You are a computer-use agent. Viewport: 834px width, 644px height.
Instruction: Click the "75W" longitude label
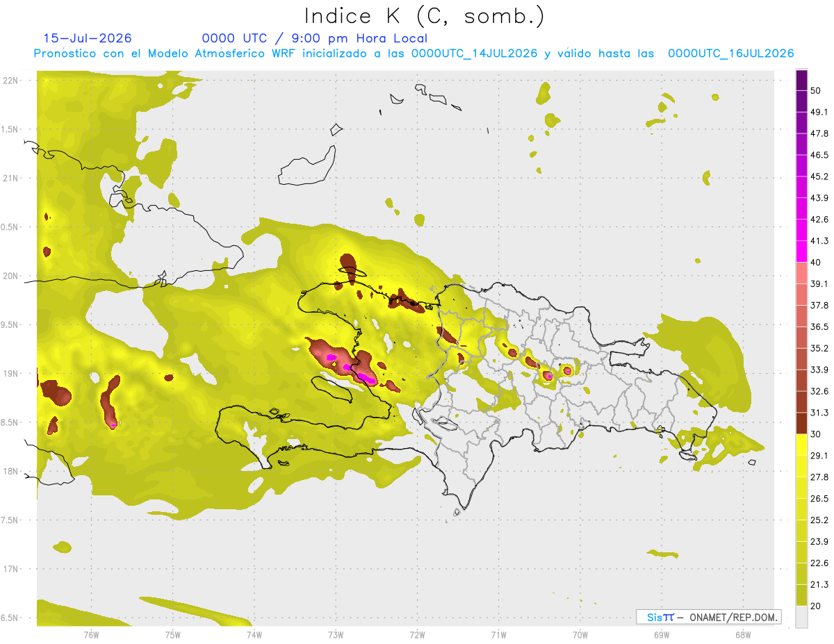coord(172,635)
